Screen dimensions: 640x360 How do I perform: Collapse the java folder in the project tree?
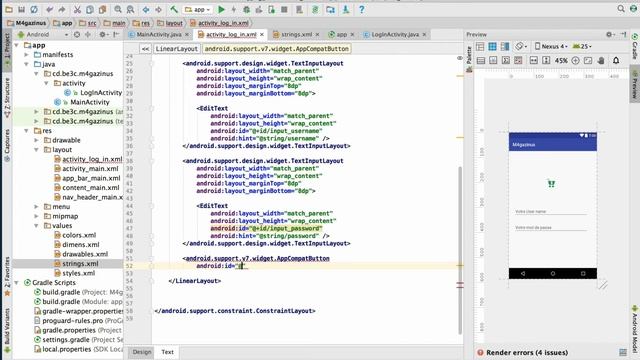tap(27, 64)
